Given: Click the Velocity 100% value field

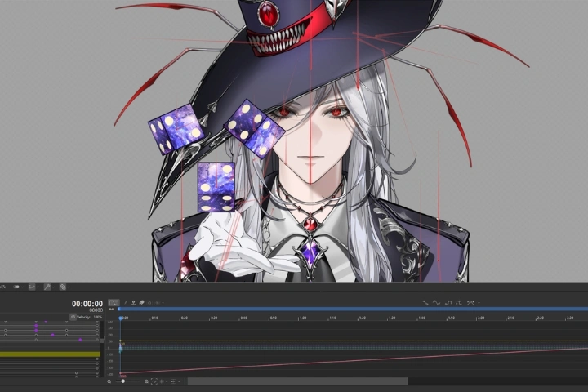Looking at the screenshot, I should (97, 318).
